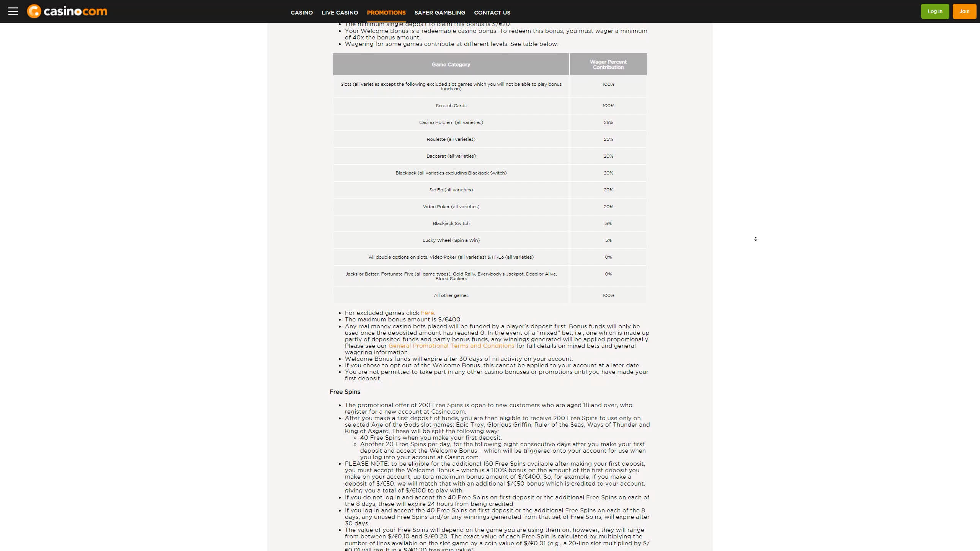
Task: Click the Free Spins section heading
Action: [345, 392]
